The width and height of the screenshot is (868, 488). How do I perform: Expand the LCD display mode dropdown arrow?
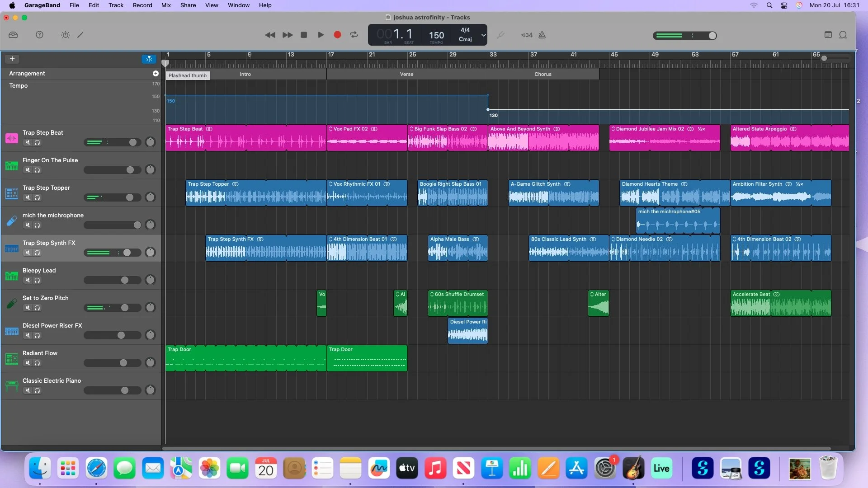coord(483,35)
